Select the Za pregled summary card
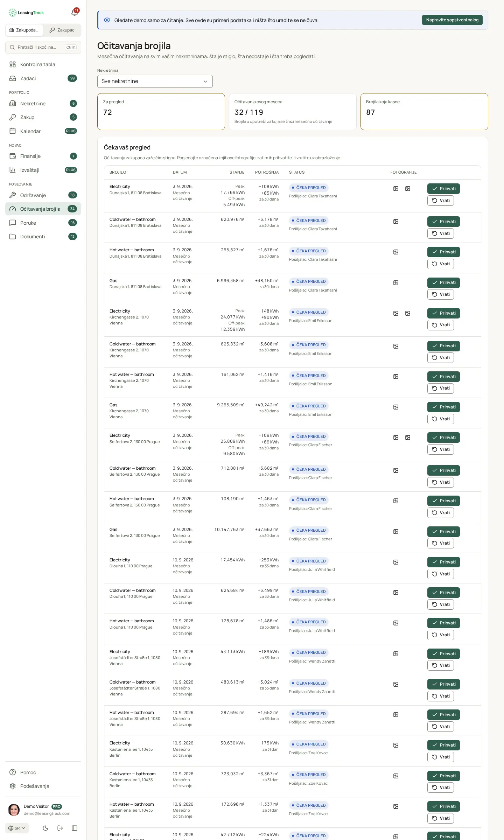 point(161,112)
